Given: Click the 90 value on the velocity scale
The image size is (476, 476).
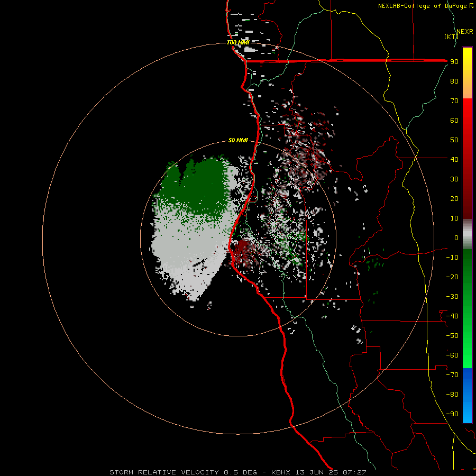Looking at the screenshot, I should (454, 62).
